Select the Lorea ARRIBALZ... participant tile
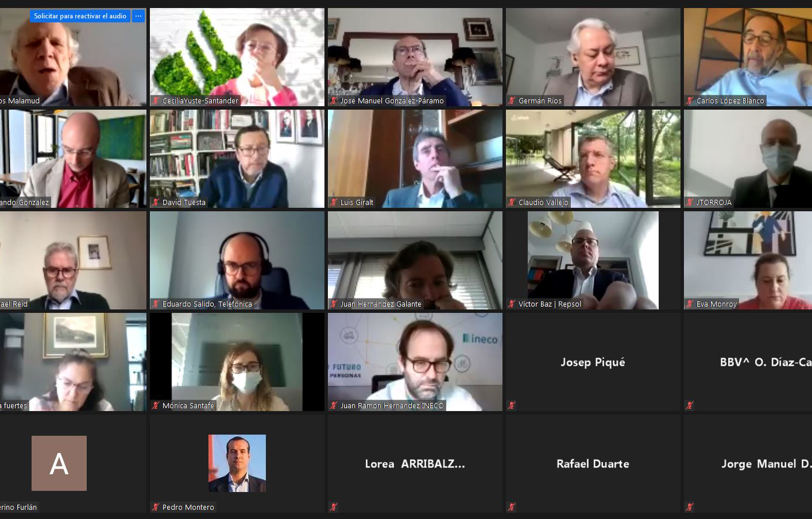 click(x=415, y=463)
